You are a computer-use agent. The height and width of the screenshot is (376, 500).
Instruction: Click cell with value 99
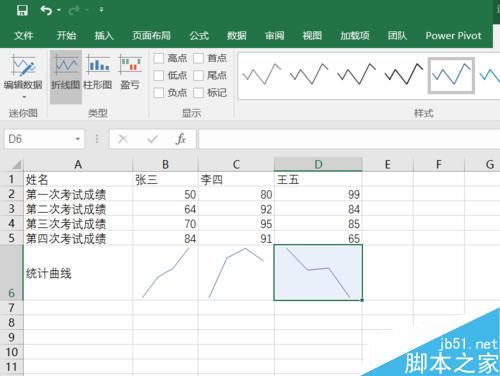[318, 194]
